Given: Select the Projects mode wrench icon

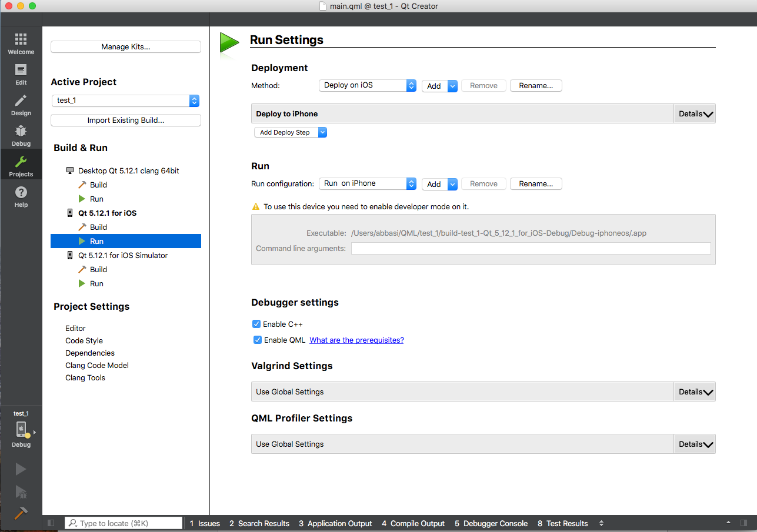Looking at the screenshot, I should pos(21,162).
